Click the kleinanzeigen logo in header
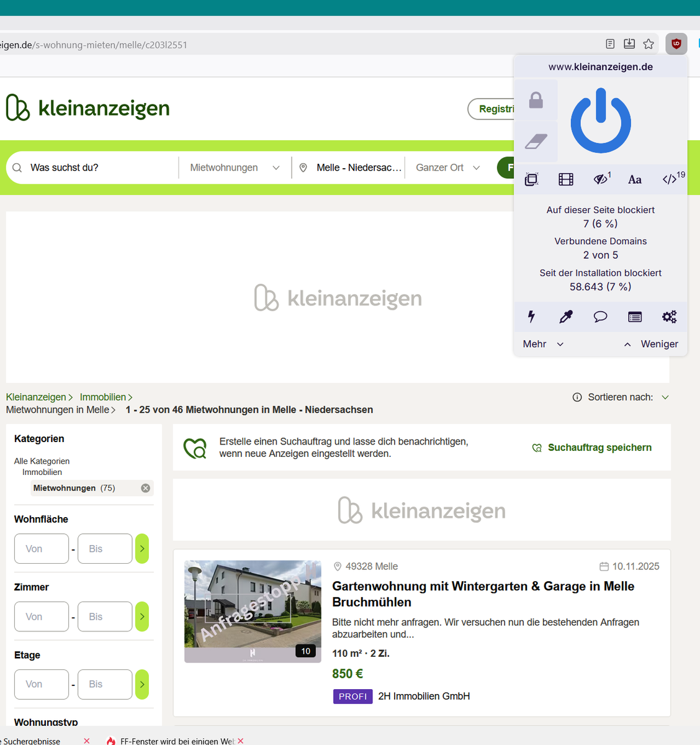Image resolution: width=700 pixels, height=745 pixels. 87,107
